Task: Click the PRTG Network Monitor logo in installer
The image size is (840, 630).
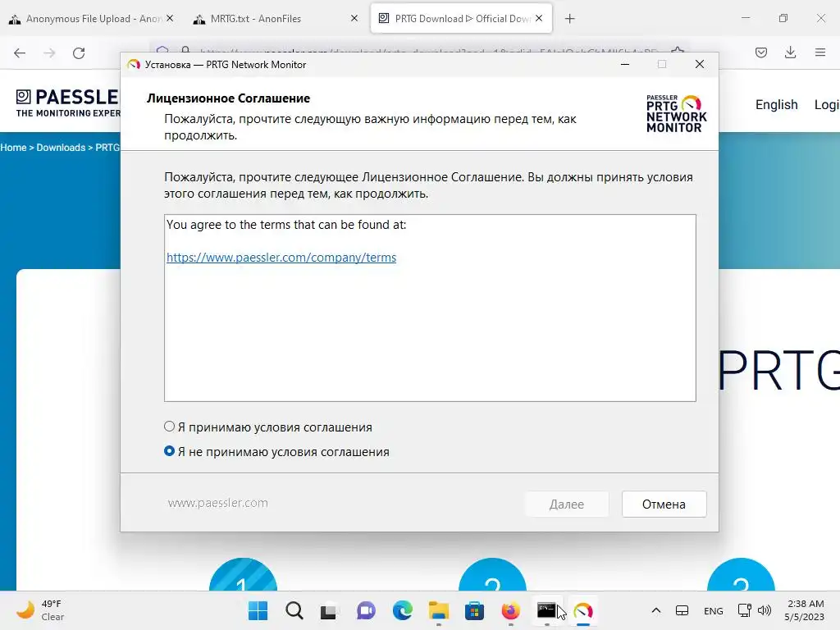Action: pos(676,113)
